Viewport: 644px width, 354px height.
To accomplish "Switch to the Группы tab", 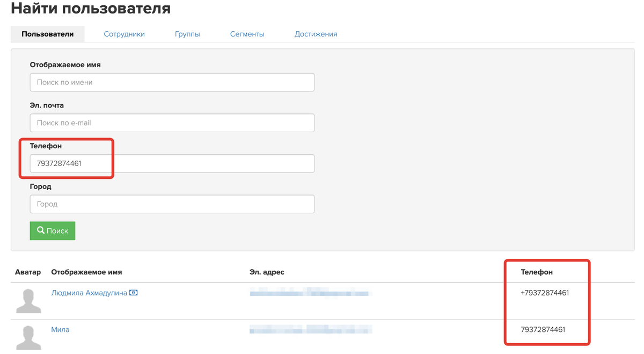I will point(187,34).
